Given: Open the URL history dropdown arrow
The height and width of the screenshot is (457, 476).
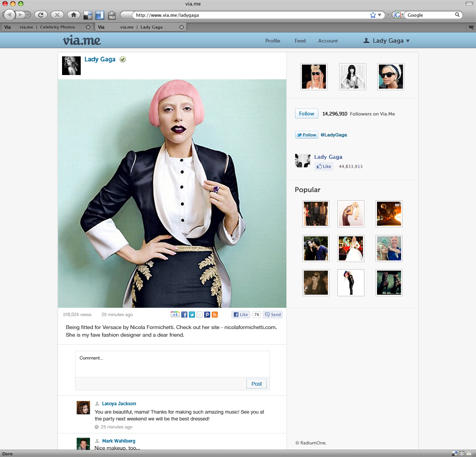Looking at the screenshot, I should click(x=380, y=15).
